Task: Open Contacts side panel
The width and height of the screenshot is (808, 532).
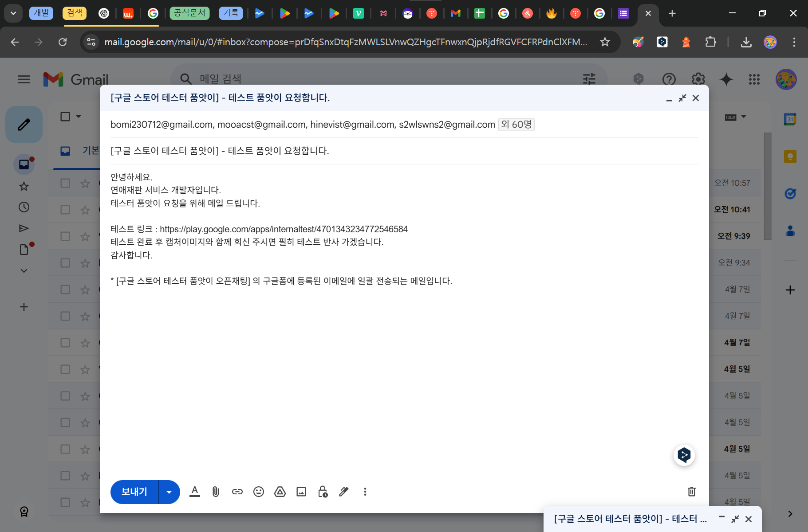Action: [790, 231]
